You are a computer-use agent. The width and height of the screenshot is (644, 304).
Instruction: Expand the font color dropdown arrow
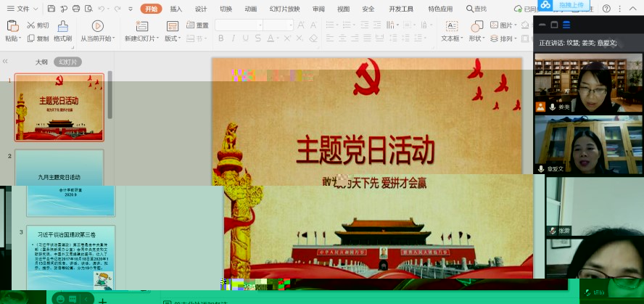(x=277, y=38)
